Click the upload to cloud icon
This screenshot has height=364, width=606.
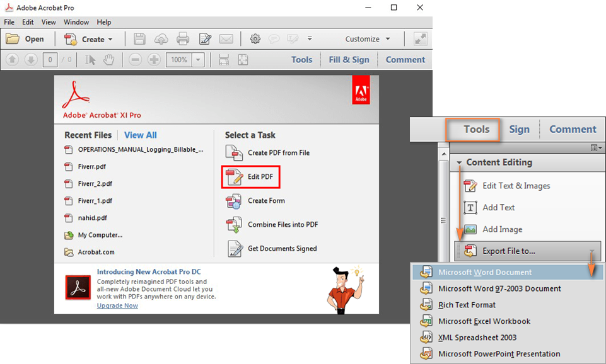pos(161,39)
